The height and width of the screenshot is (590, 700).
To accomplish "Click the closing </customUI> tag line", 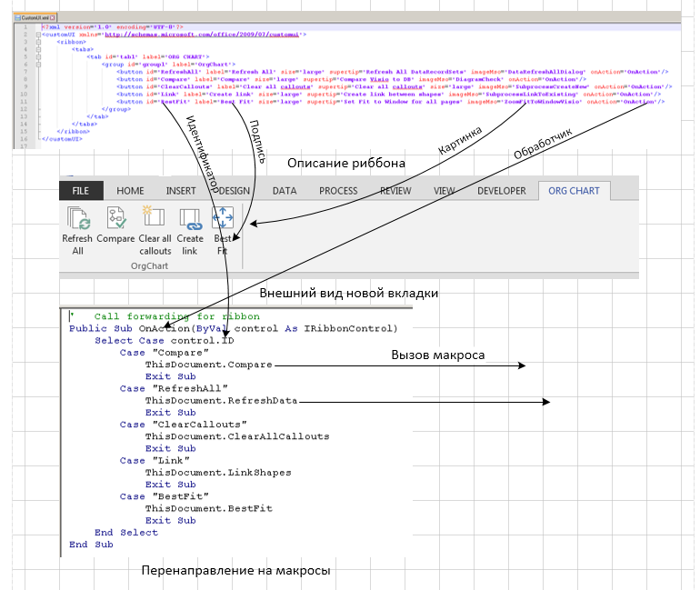I will pyautogui.click(x=62, y=139).
